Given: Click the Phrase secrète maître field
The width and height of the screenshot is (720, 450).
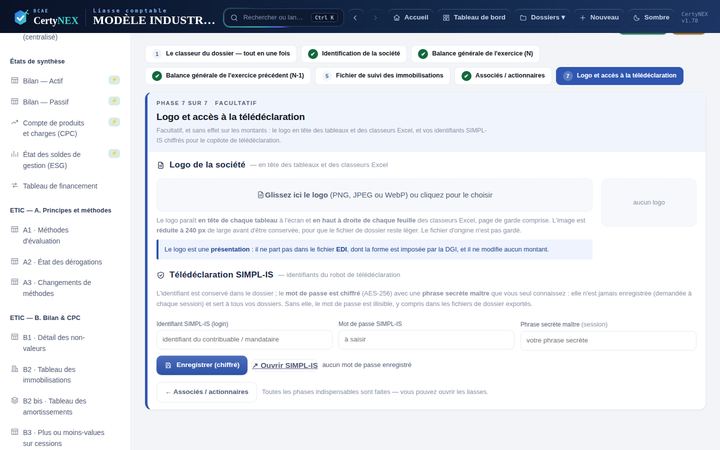Looking at the screenshot, I should [x=608, y=340].
